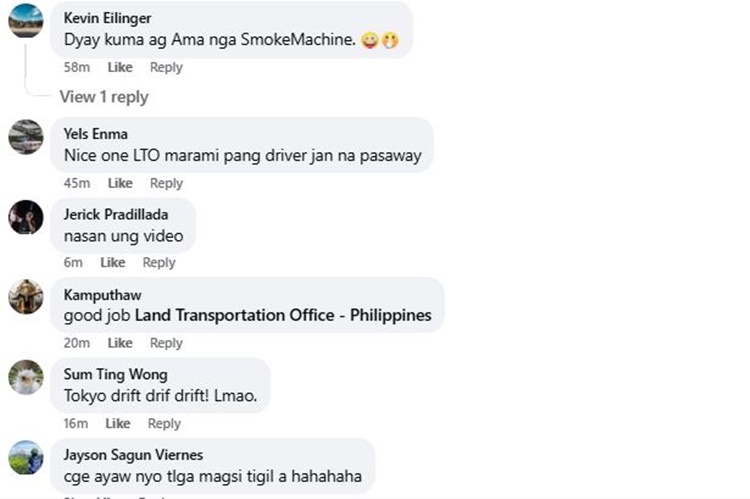Open Land Transportation Office - Philippines tagged page
Screen dimensions: 750x499
[x=283, y=315]
